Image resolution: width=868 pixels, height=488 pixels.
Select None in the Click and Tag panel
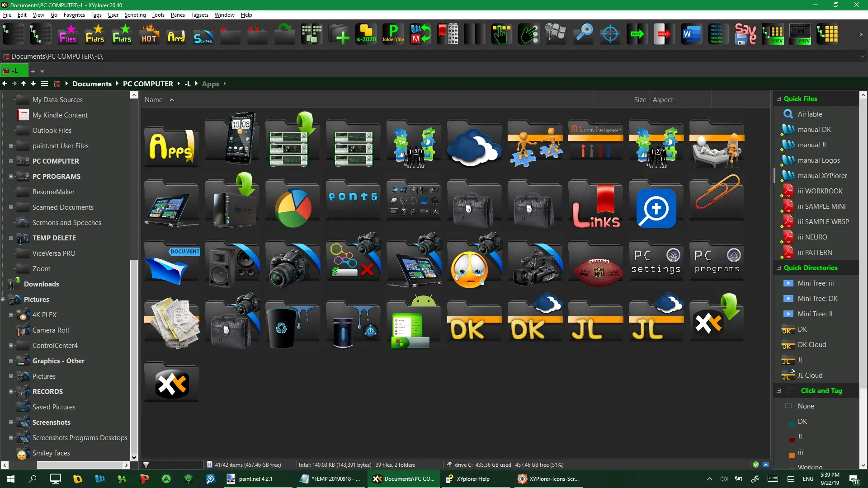807,406
